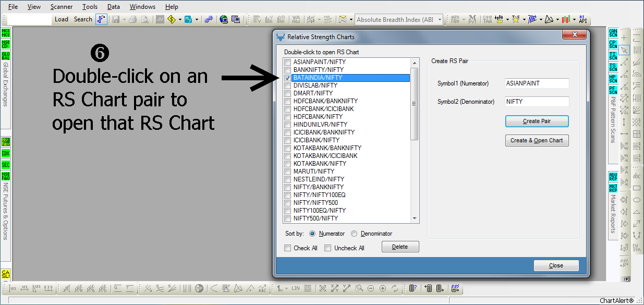
Task: Click the magnifier zoom icon bottom toolbar
Action: 359,288
